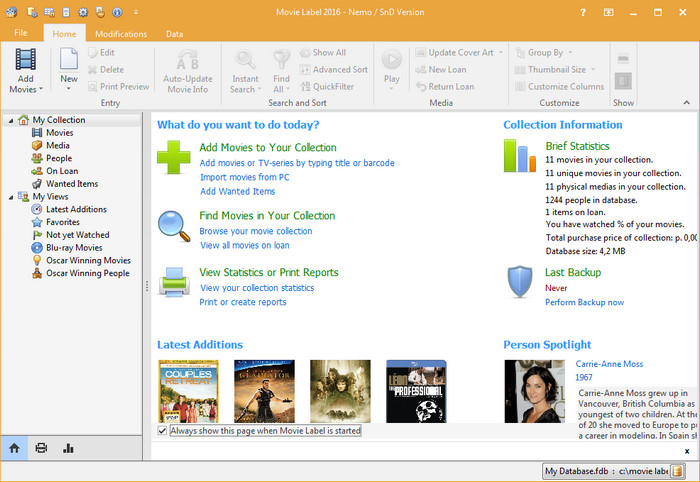Click Import movies from PC link
700x482 pixels.
245,177
